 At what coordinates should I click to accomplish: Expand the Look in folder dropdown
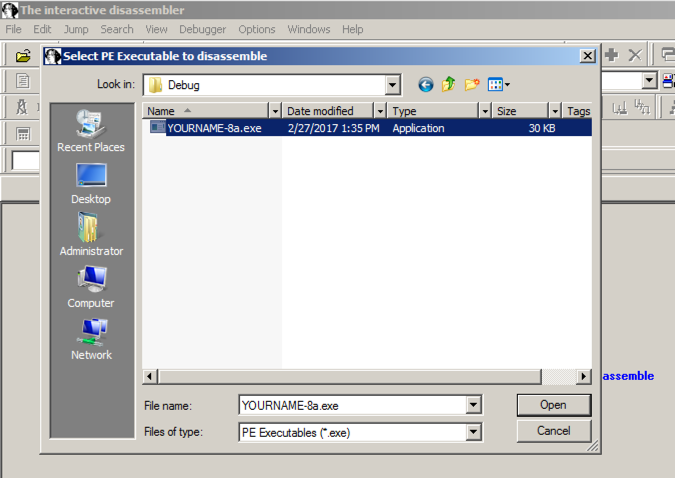pyautogui.click(x=392, y=85)
